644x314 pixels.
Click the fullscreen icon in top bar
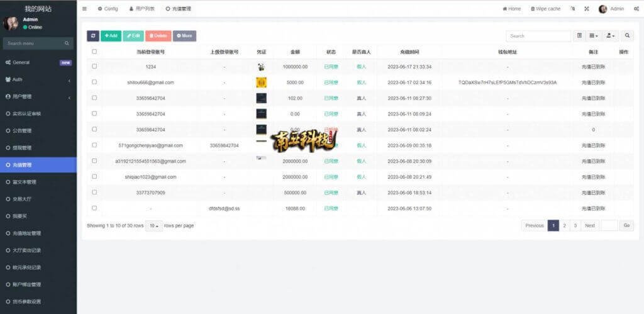click(x=587, y=9)
